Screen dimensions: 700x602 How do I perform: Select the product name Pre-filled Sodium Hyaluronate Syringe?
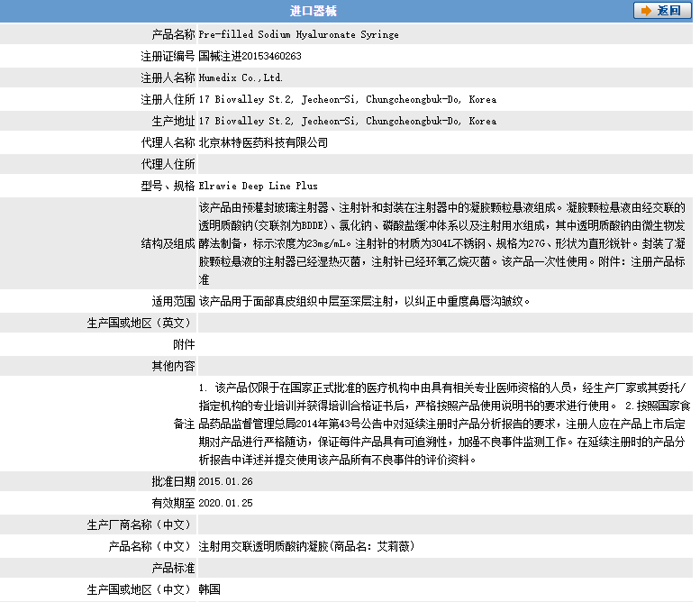pos(298,34)
